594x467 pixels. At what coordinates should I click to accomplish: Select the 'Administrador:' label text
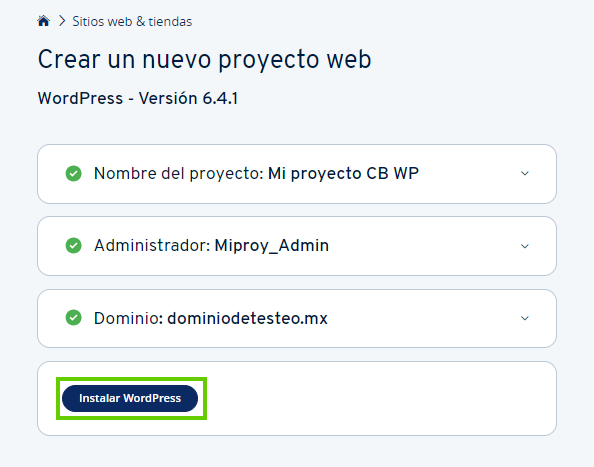(152, 245)
